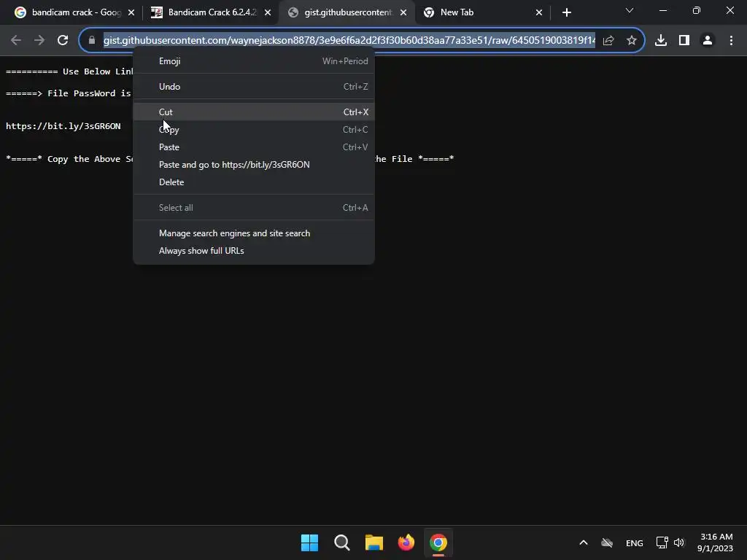Viewport: 747px width, 560px height.
Task: Open taskbar Search magnifier
Action: (341, 542)
